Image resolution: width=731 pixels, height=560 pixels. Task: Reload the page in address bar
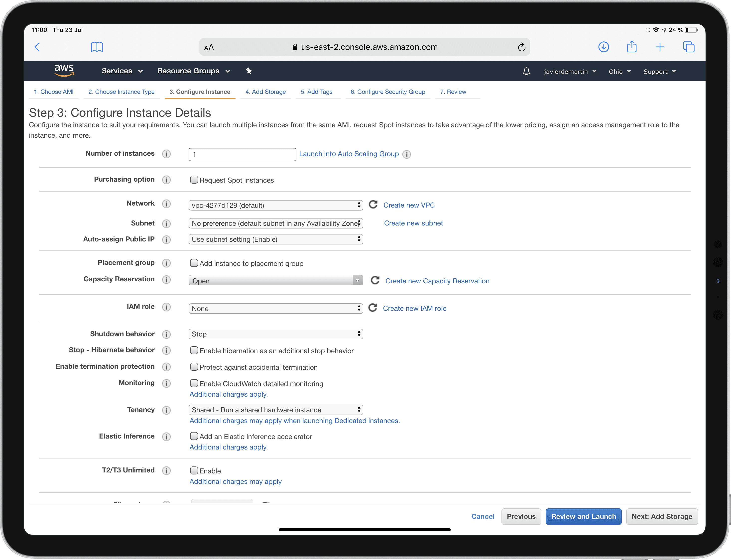click(x=521, y=47)
